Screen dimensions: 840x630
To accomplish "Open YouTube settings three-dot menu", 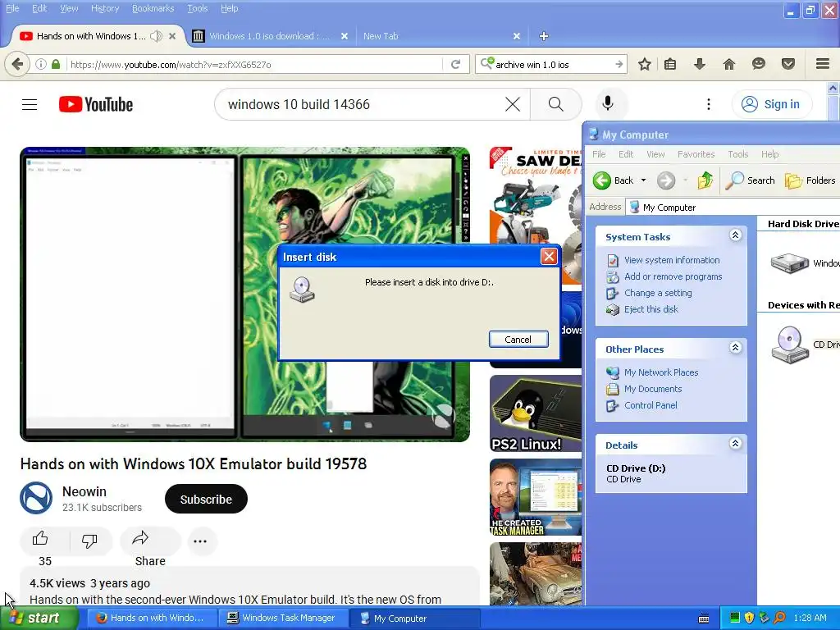I will [x=708, y=104].
